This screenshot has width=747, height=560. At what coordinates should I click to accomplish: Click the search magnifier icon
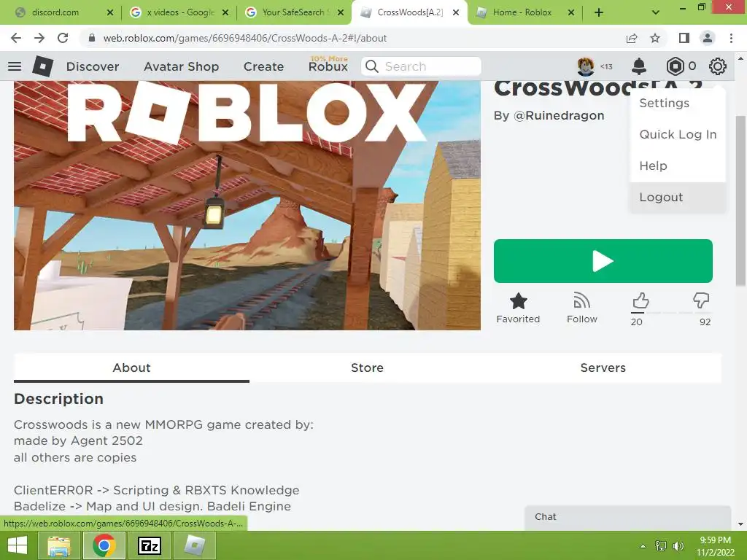(372, 66)
